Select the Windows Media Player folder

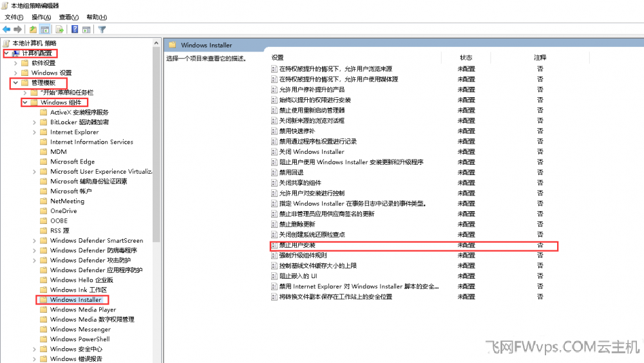(x=83, y=309)
